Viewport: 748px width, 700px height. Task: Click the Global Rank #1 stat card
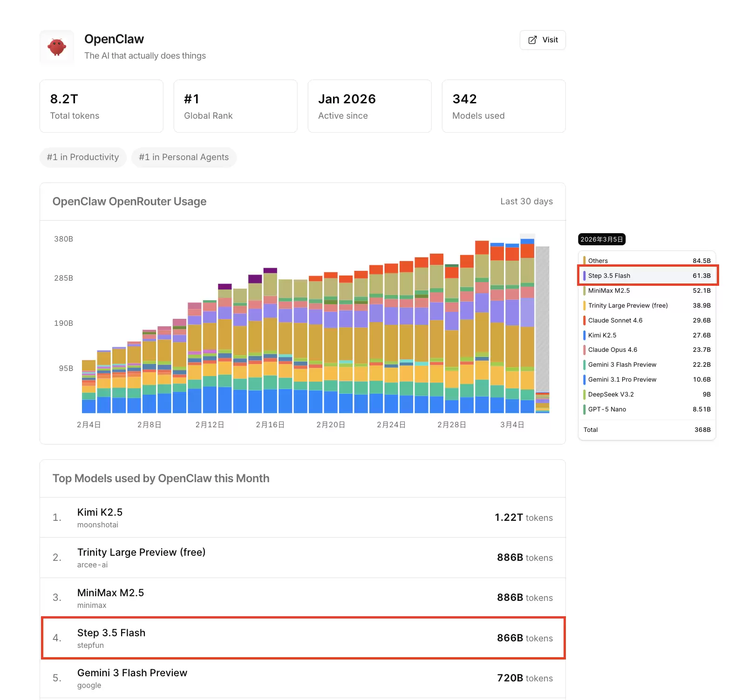(235, 106)
